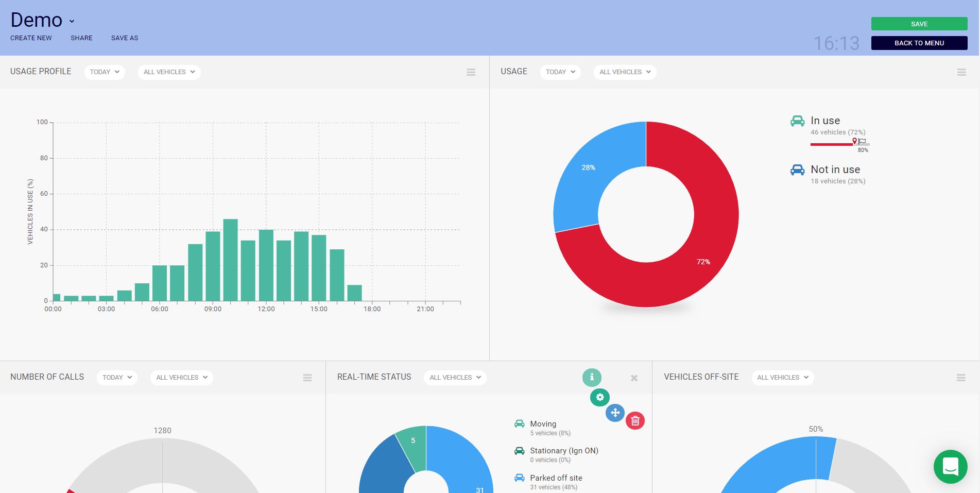Open the Vehicles Off-Site widget menu

[960, 378]
